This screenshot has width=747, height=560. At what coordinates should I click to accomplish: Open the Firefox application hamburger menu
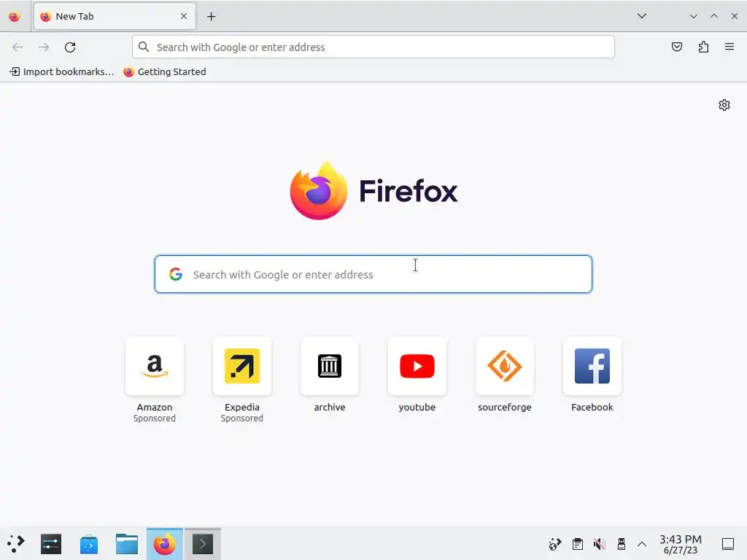click(x=729, y=47)
